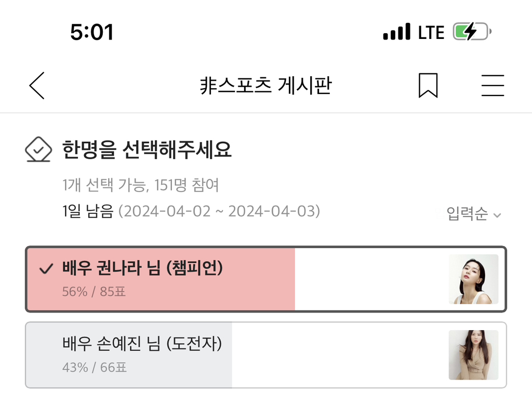Open 권나라 profile photo thumbnail
This screenshot has width=532, height=408.
(x=473, y=279)
